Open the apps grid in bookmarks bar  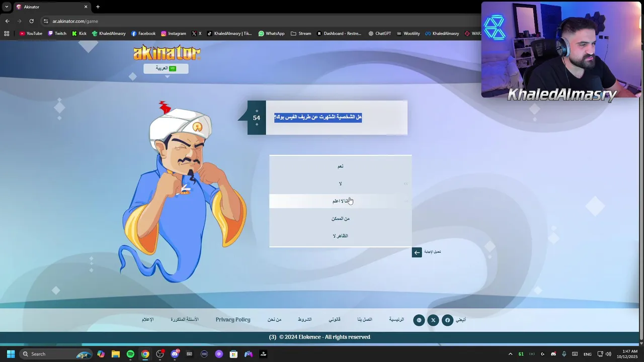click(7, 34)
